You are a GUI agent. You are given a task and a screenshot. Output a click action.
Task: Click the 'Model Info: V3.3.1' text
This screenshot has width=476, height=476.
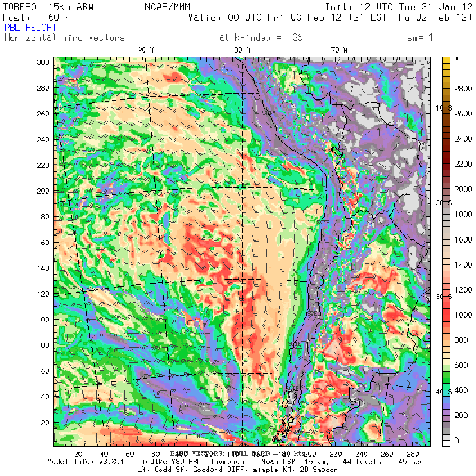86,462
